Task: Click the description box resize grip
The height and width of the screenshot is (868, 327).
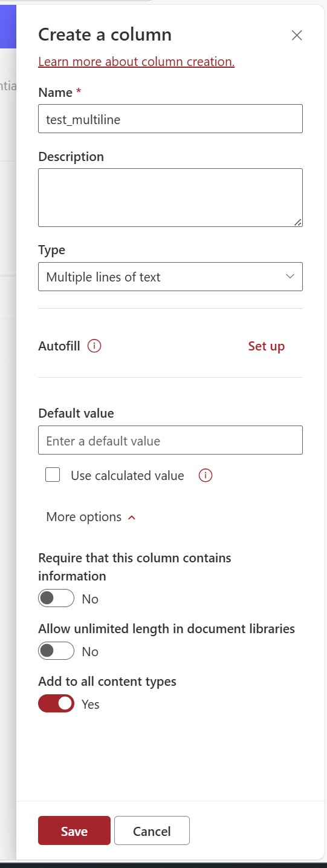Action: pyautogui.click(x=298, y=222)
